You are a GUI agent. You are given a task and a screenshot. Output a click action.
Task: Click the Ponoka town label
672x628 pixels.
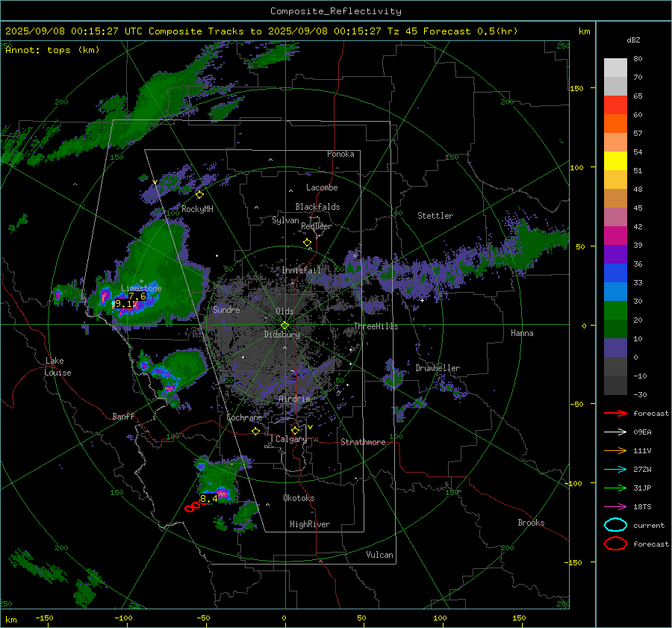click(340, 154)
